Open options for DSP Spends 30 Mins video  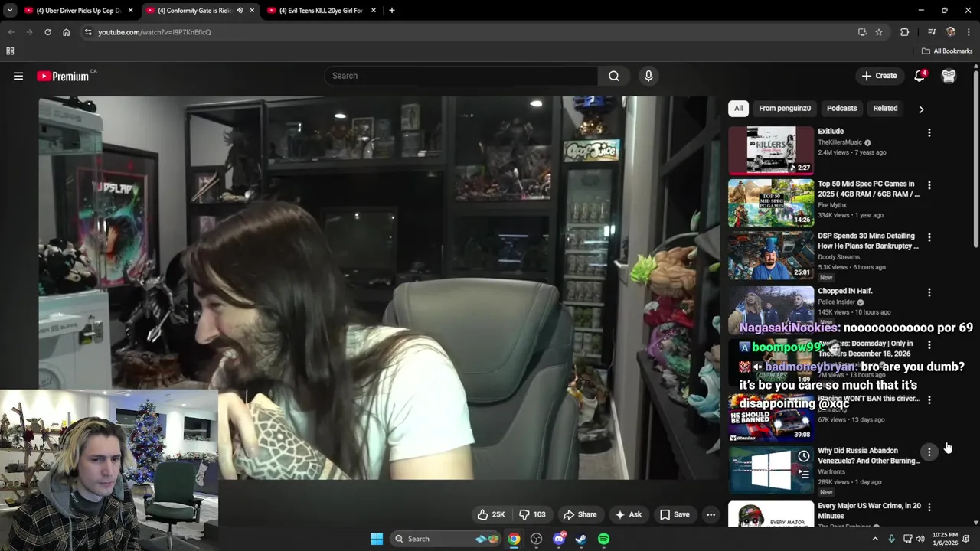[929, 237]
